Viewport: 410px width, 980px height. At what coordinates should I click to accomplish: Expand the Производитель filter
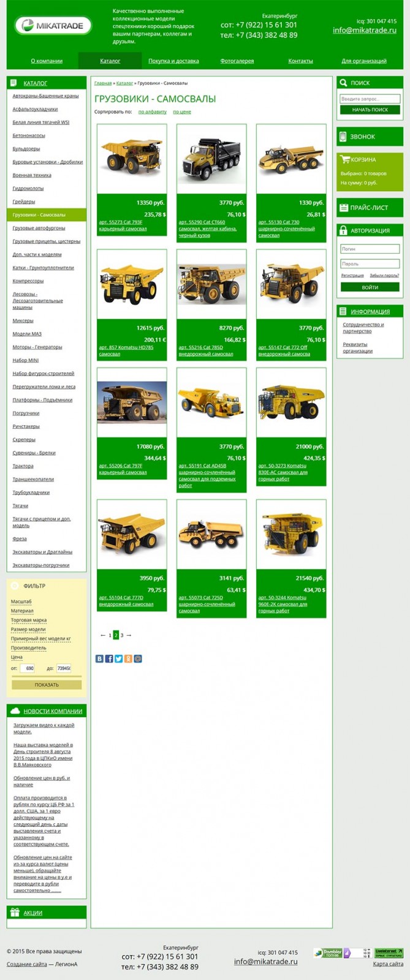[x=28, y=647]
